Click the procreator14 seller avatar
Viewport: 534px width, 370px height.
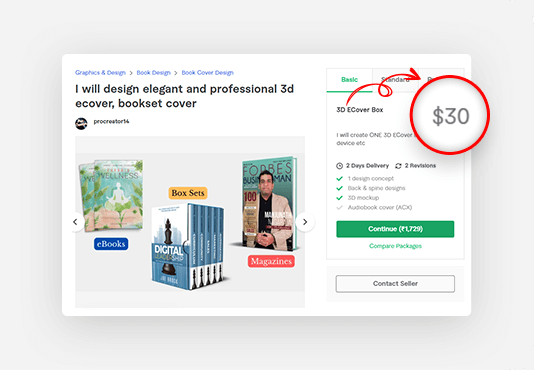81,123
